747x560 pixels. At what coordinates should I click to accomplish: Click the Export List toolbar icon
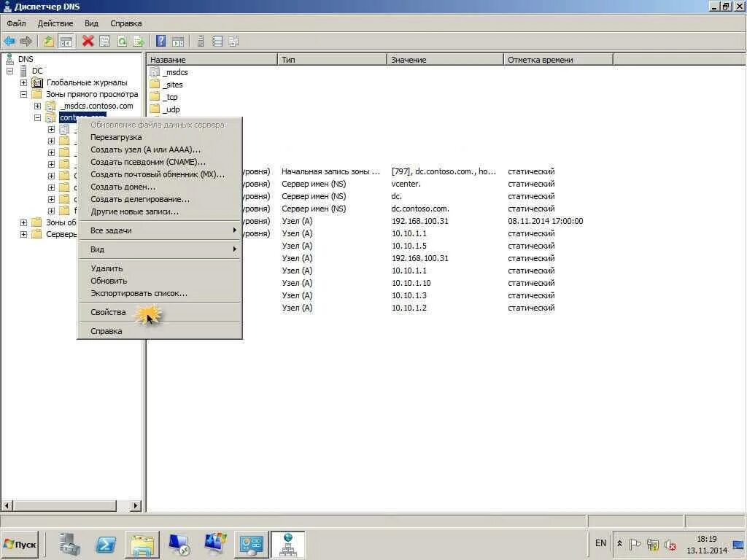pos(139,41)
